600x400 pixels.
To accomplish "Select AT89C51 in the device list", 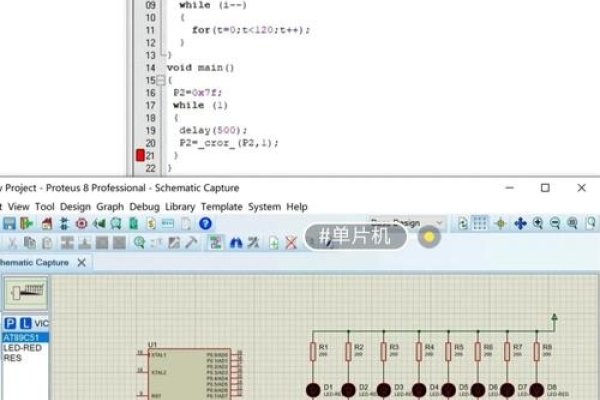I will tap(25, 338).
